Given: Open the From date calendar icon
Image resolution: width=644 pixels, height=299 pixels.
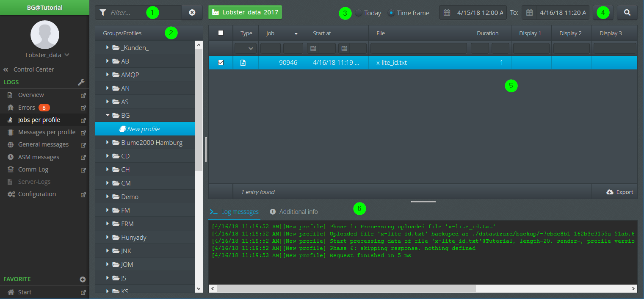Looking at the screenshot, I should [x=447, y=13].
